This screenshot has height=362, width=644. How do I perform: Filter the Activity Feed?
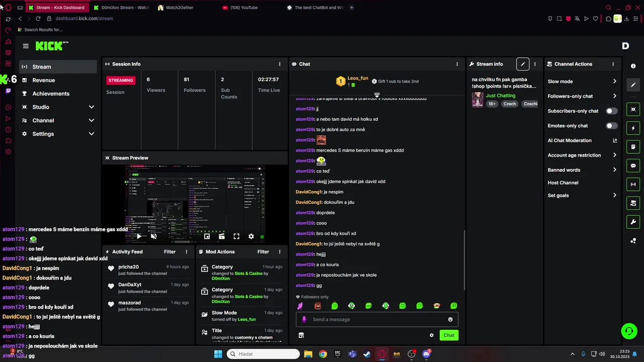tap(170, 252)
